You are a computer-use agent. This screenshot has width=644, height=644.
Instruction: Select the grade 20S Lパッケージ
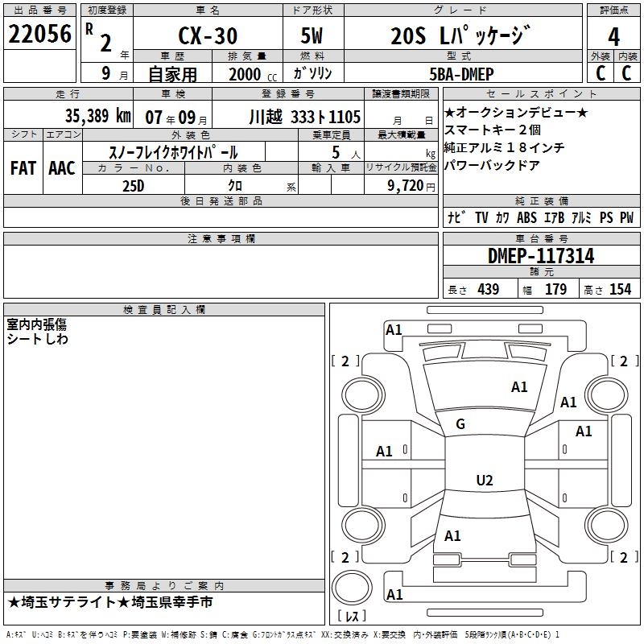(460, 35)
